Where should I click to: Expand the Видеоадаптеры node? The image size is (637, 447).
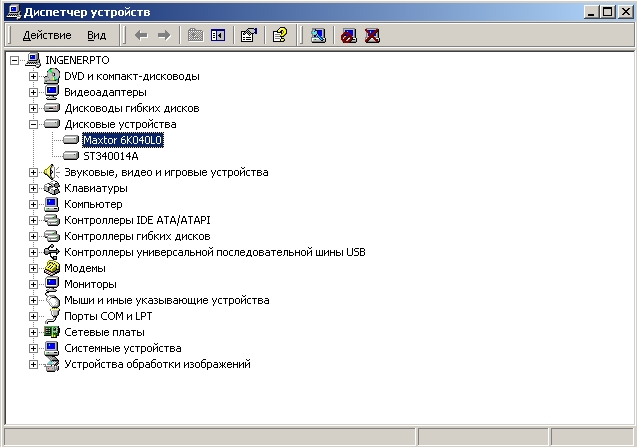coord(34,92)
